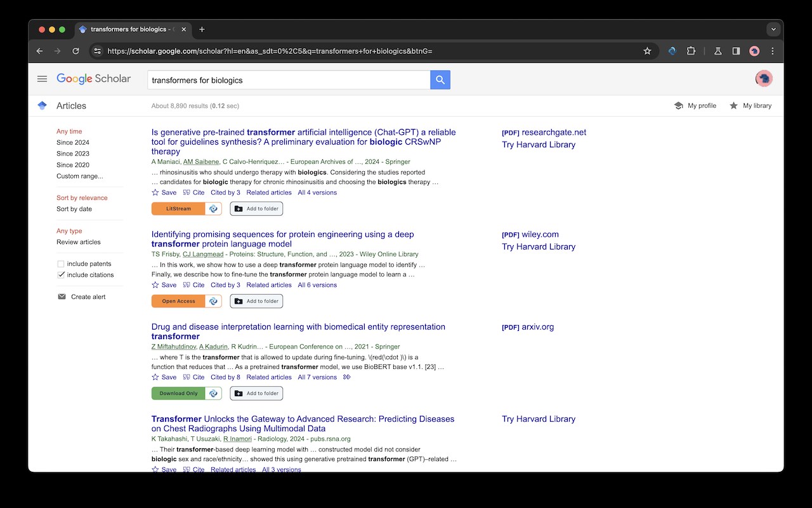Open the browser Extensions puzzle icon
Screen dimensions: 812x508
coord(691,51)
